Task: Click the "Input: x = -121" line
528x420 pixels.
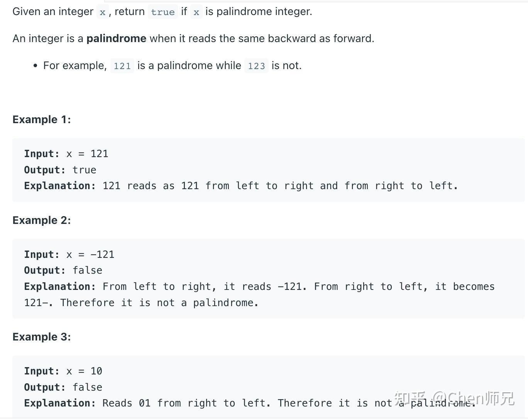Action: coord(69,255)
